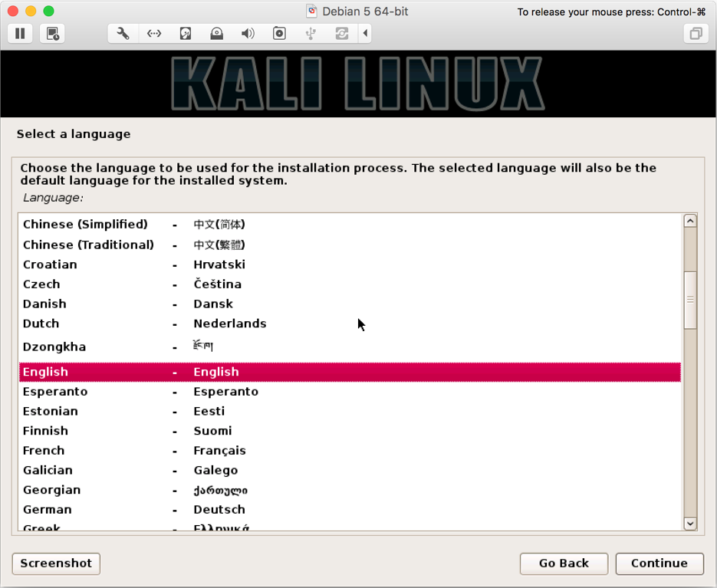Viewport: 717px width, 588px height.
Task: Choose Dutch from the list
Action: click(350, 324)
